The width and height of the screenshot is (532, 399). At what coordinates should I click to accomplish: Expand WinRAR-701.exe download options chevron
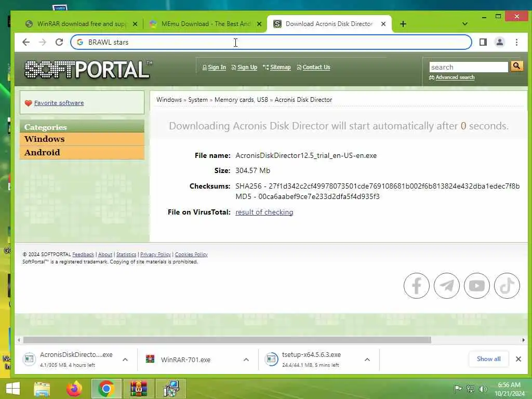pyautogui.click(x=246, y=360)
